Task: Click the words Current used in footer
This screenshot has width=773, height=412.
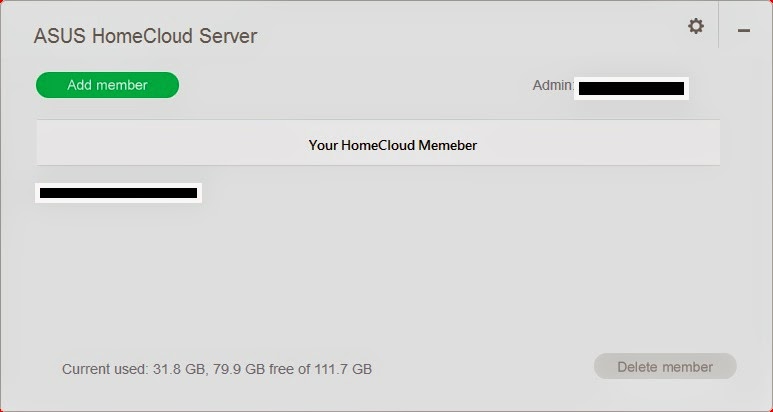Action: coord(105,369)
